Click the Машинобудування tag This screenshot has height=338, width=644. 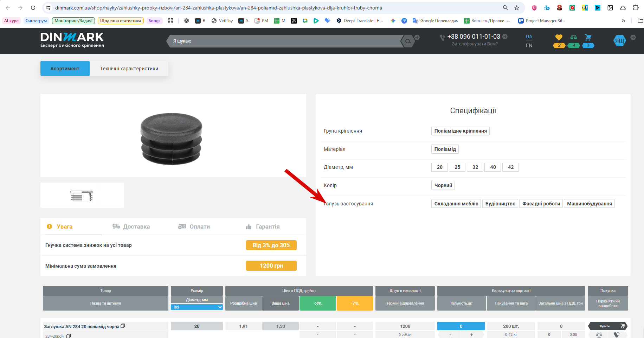point(589,204)
